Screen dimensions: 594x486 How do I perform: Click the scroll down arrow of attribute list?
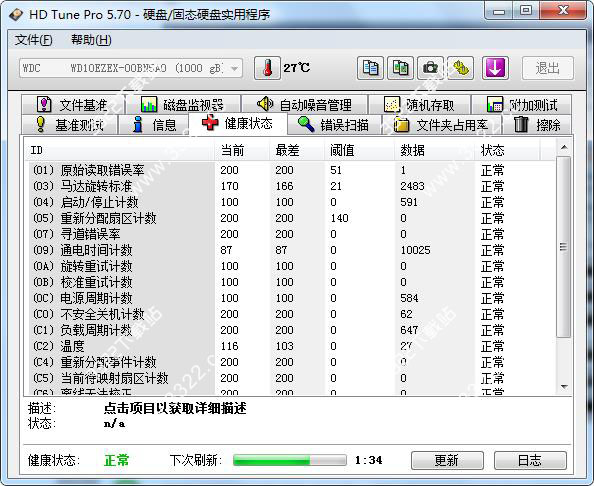coord(564,387)
